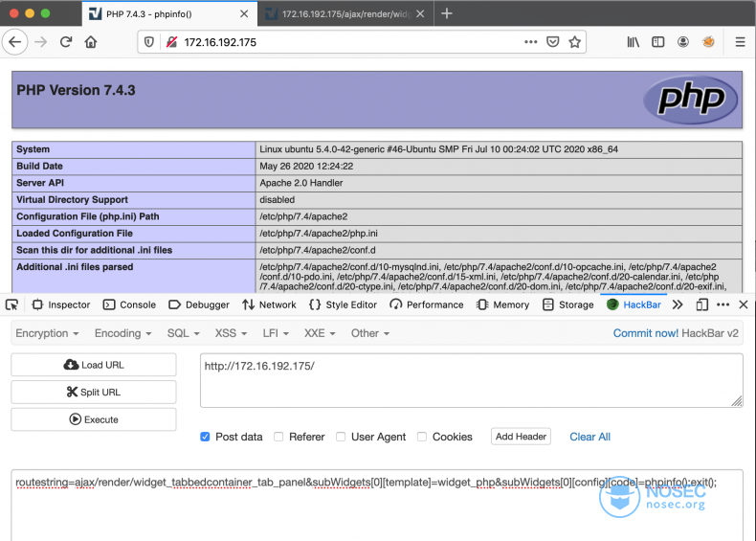Select the '/etc/php/7.4/apache2/php.ini' value
The width and height of the screenshot is (756, 541).
coord(319,234)
